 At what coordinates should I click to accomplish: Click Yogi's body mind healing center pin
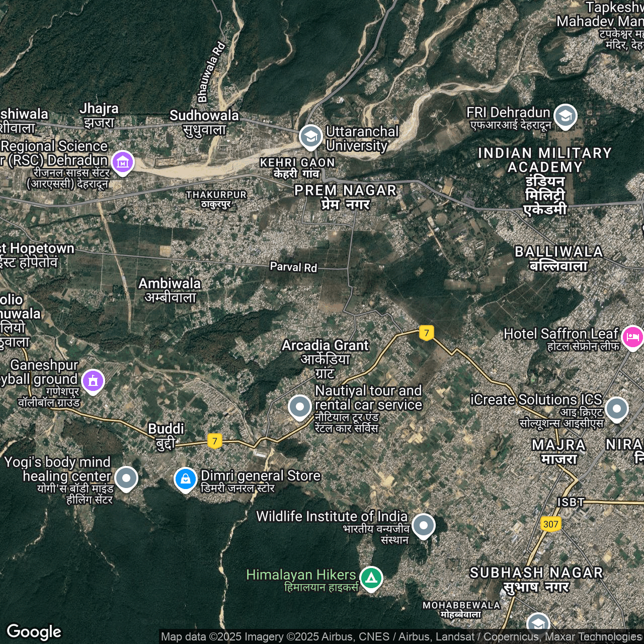coord(126,478)
